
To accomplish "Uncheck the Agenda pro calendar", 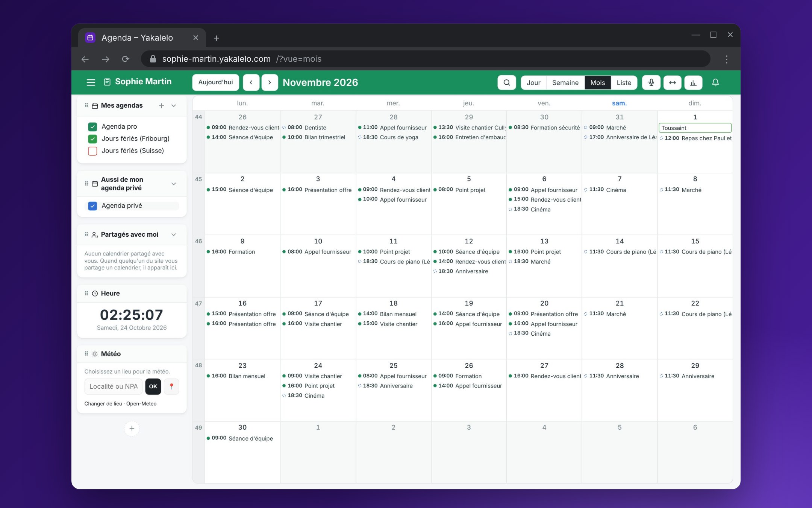I will click(92, 126).
